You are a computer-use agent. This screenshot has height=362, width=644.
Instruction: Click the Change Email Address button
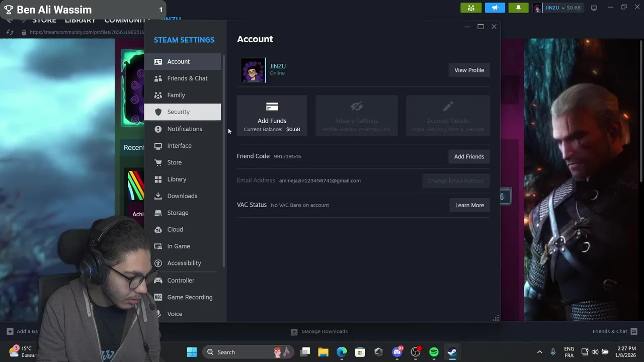(456, 180)
